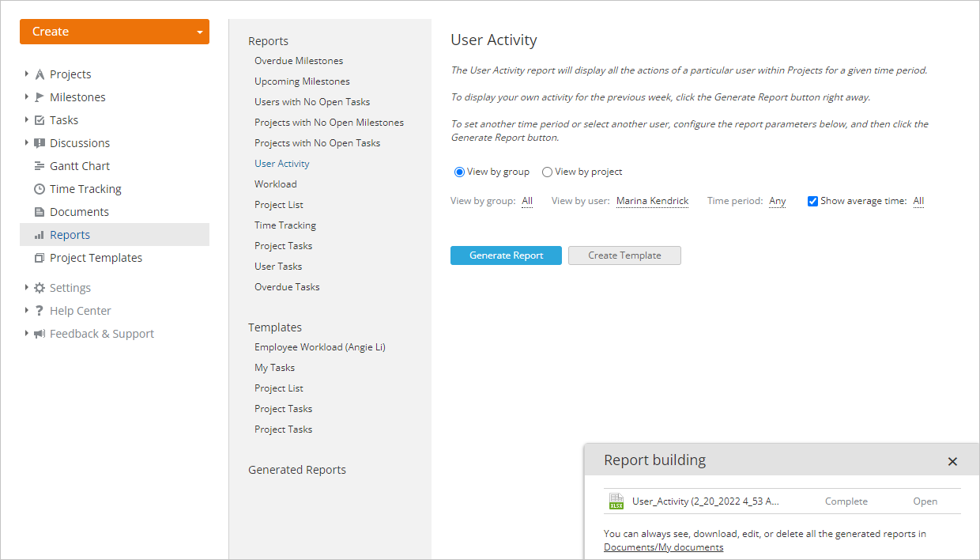Open the Workload report
The width and height of the screenshot is (980, 560).
276,184
